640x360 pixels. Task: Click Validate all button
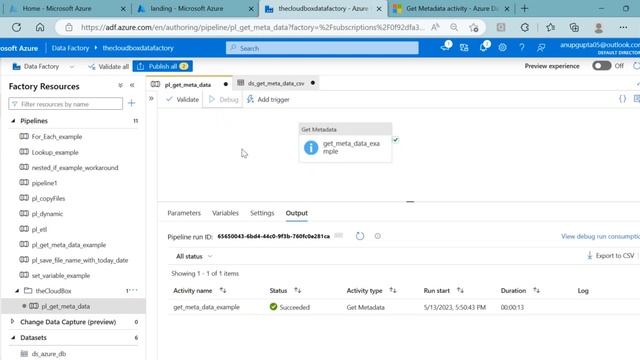tap(109, 66)
